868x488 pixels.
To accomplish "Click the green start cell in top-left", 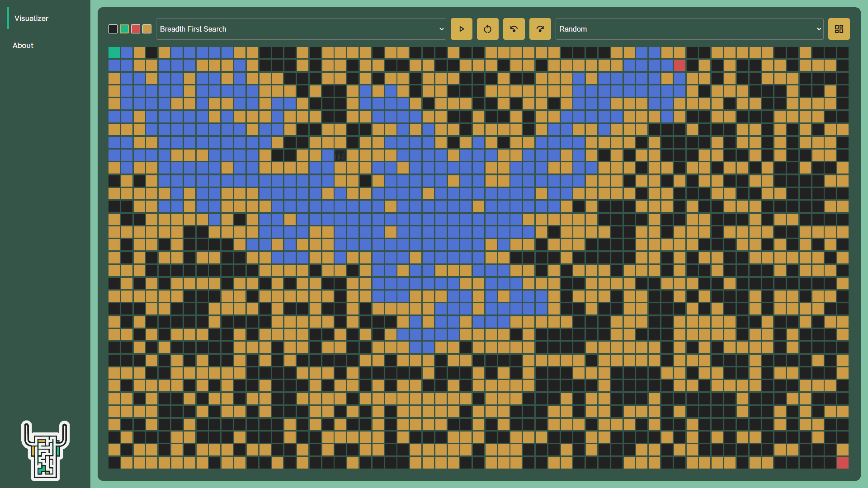I will (x=114, y=52).
